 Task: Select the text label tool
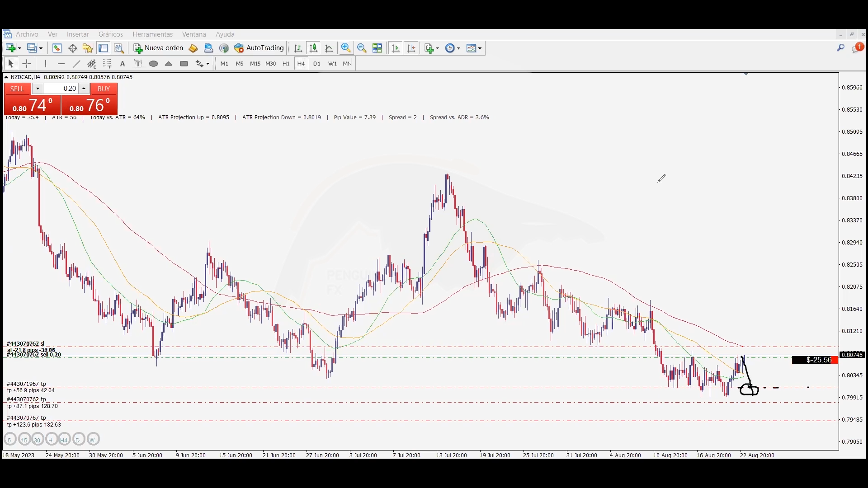(x=138, y=64)
